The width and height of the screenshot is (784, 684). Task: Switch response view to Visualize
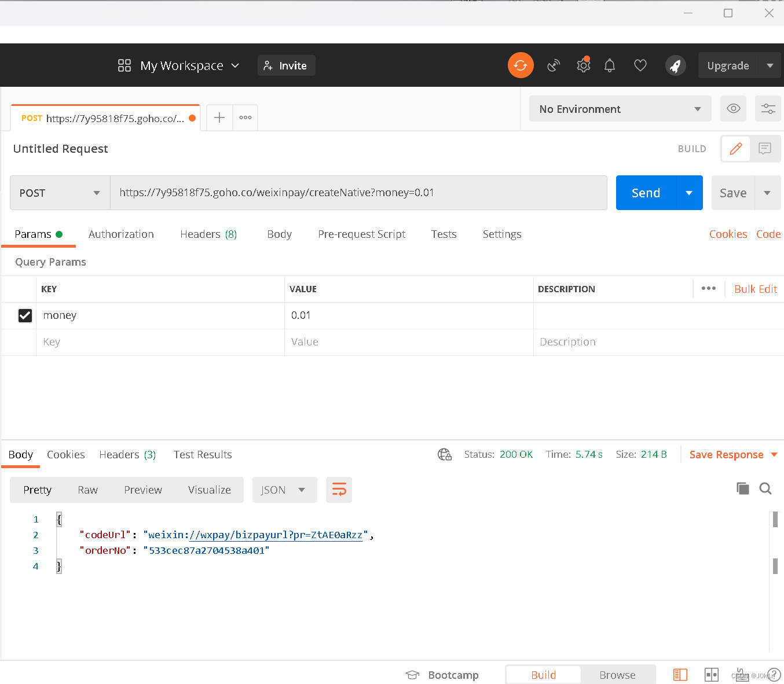coord(209,490)
